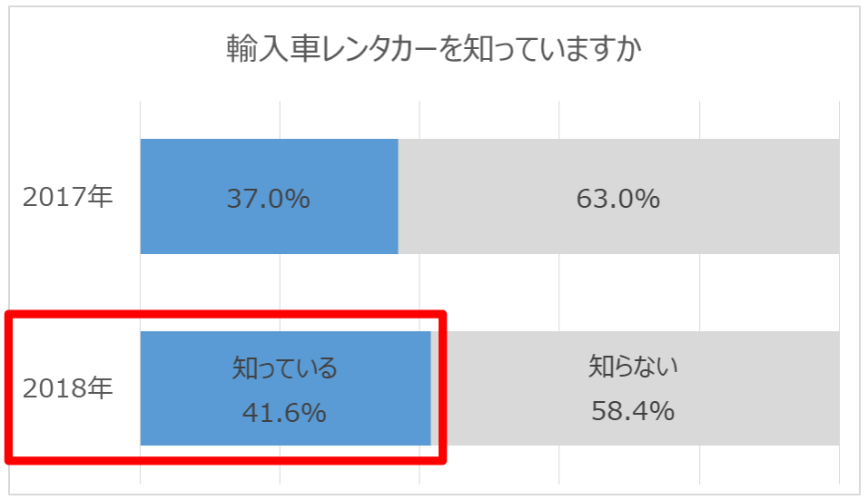Click the chart's outer border frame
The height and width of the screenshot is (500, 868).
click(x=434, y=7)
